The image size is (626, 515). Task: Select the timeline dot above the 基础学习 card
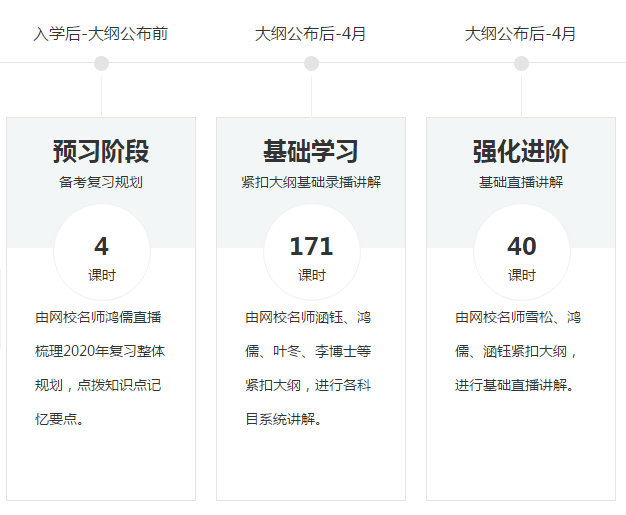click(311, 64)
